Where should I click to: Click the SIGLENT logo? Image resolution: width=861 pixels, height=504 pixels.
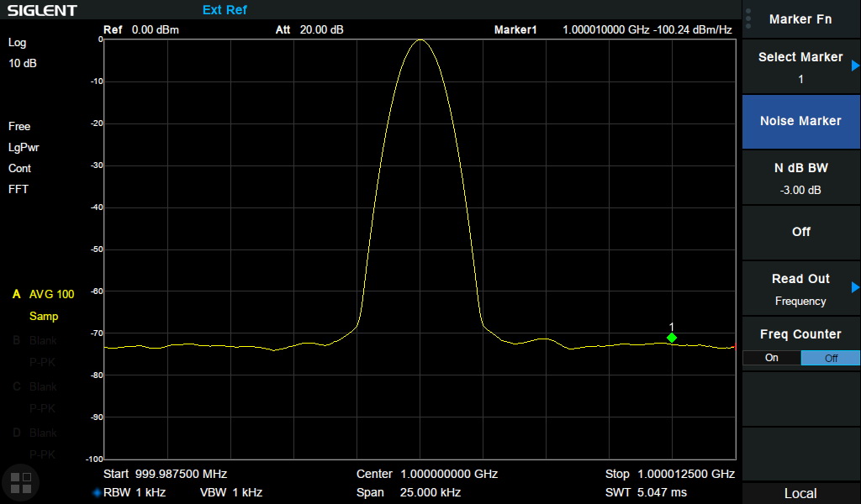coord(42,11)
